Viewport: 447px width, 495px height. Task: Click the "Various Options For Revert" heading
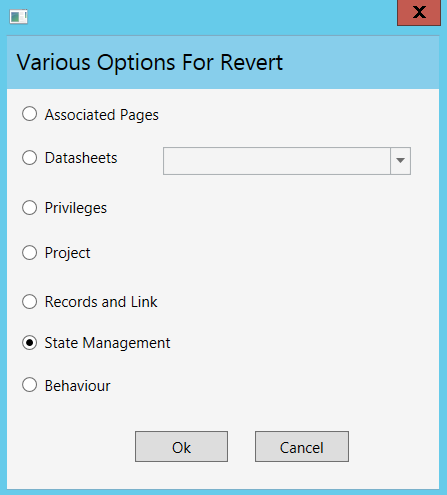(150, 62)
